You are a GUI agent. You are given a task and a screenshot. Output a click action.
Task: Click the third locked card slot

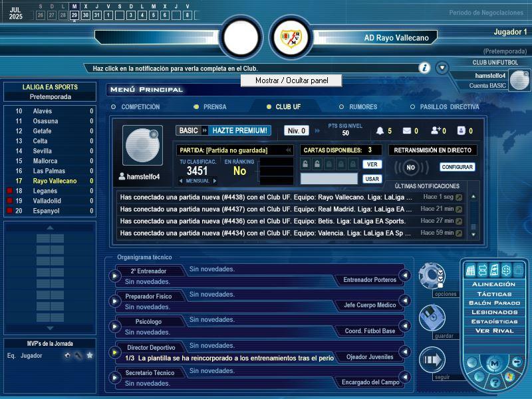[x=329, y=164]
